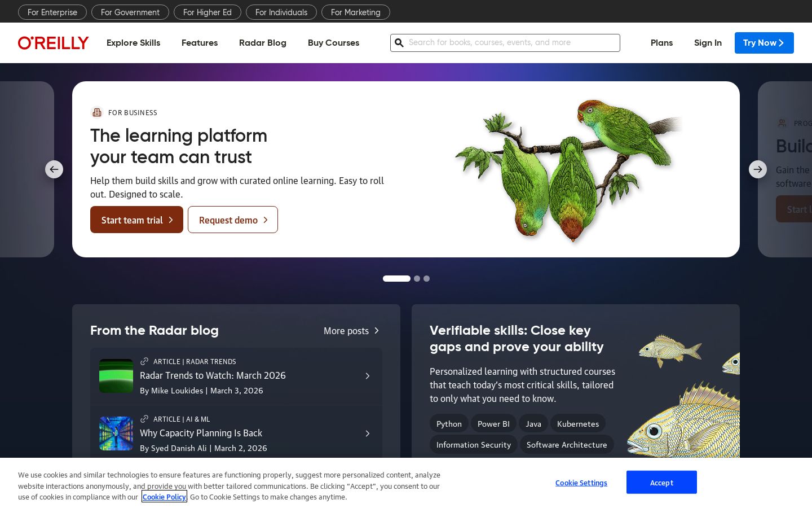The width and height of the screenshot is (812, 508).
Task: Select the first carousel indicator dot
Action: 396,278
